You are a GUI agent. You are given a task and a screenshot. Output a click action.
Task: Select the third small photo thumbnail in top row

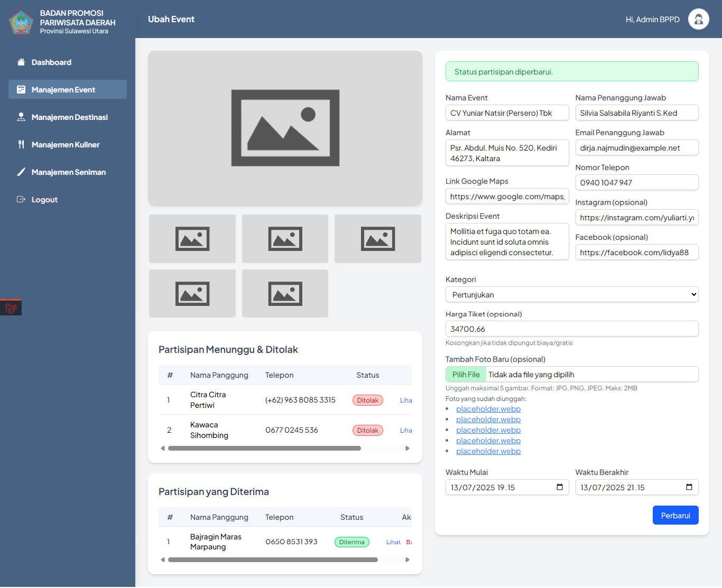pyautogui.click(x=378, y=239)
